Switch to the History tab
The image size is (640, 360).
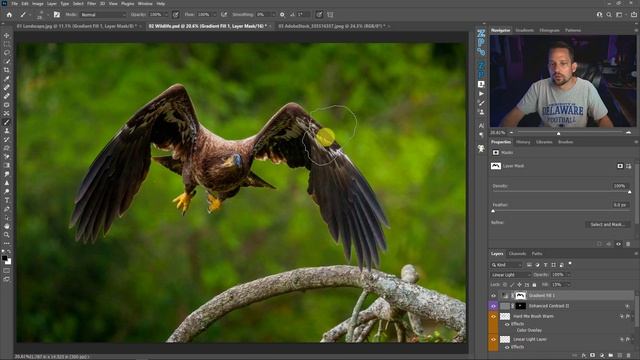(x=523, y=142)
